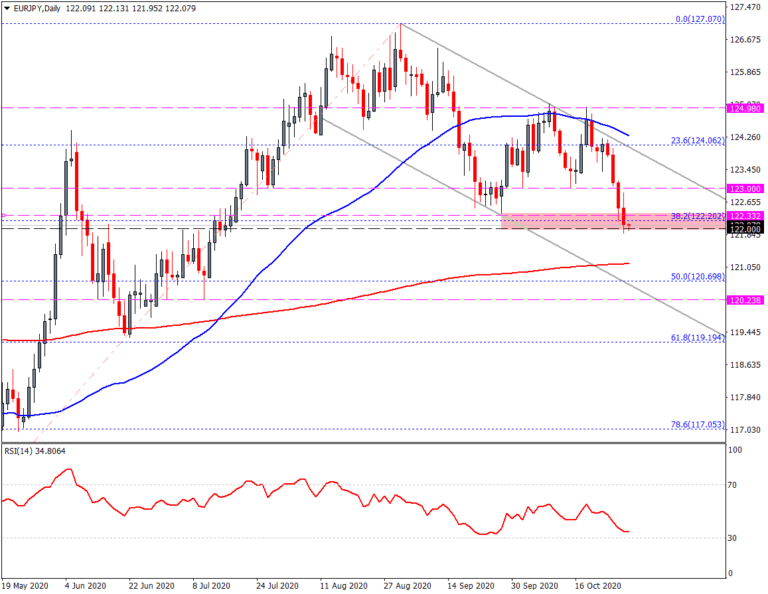Click the 100 level on RSI scale
This screenshot has height=594, width=768.
pos(736,450)
